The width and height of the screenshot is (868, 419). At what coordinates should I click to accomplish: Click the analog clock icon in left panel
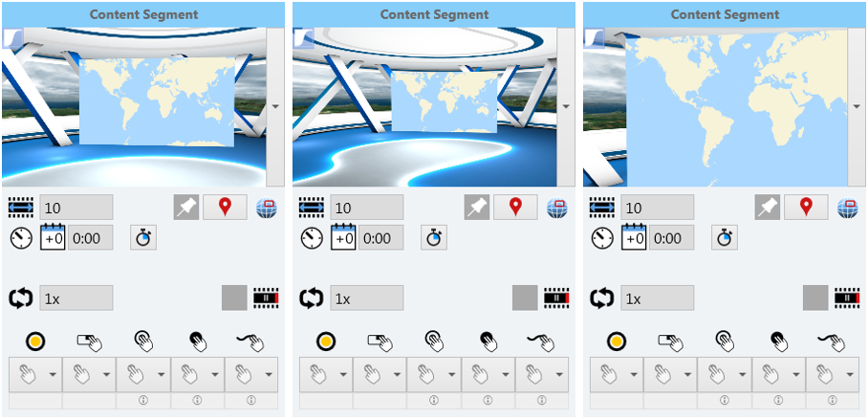pyautogui.click(x=21, y=238)
